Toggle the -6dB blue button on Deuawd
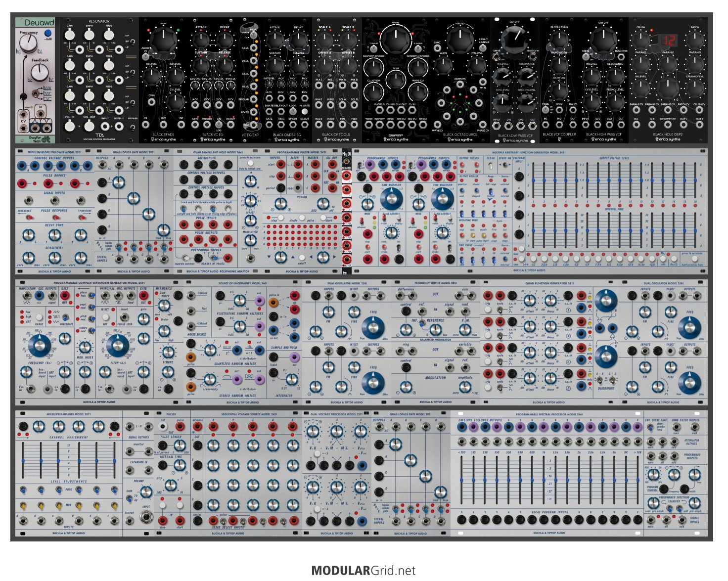Viewport: 728px width, 581px height. (48, 34)
